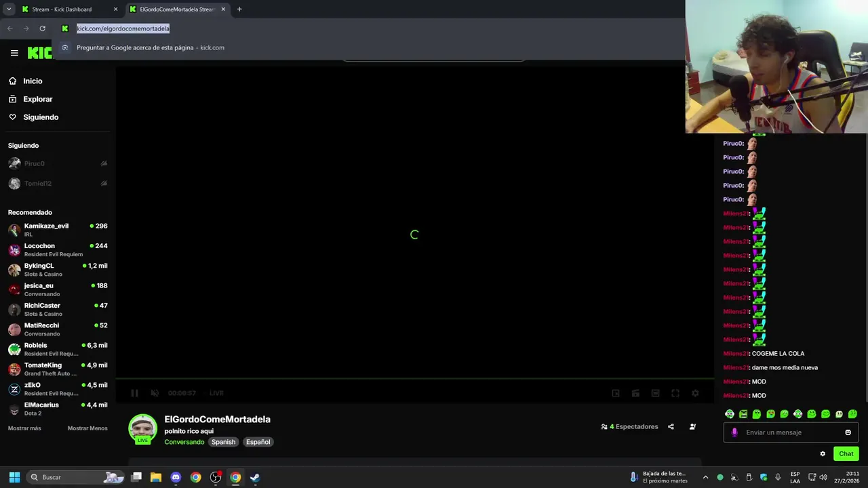Click ElGordoComeMortadela profile avatar

[143, 428]
